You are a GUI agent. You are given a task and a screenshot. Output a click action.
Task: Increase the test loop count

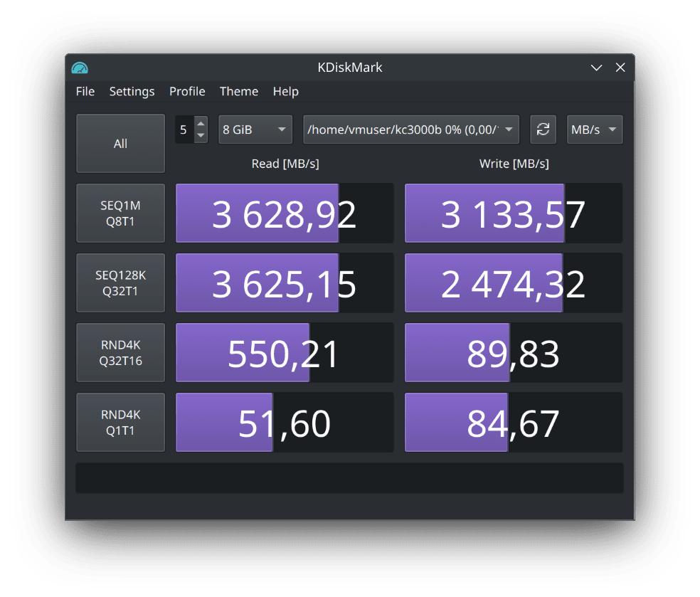pyautogui.click(x=201, y=124)
